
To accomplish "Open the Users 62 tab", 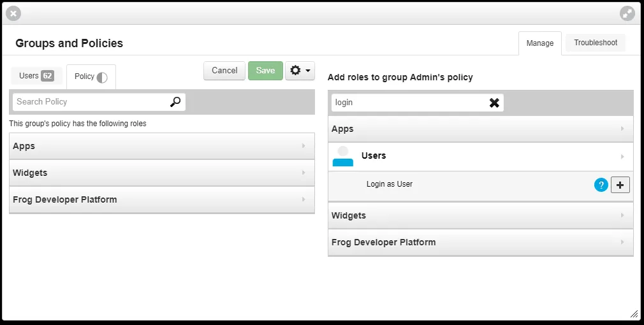I will click(x=36, y=75).
